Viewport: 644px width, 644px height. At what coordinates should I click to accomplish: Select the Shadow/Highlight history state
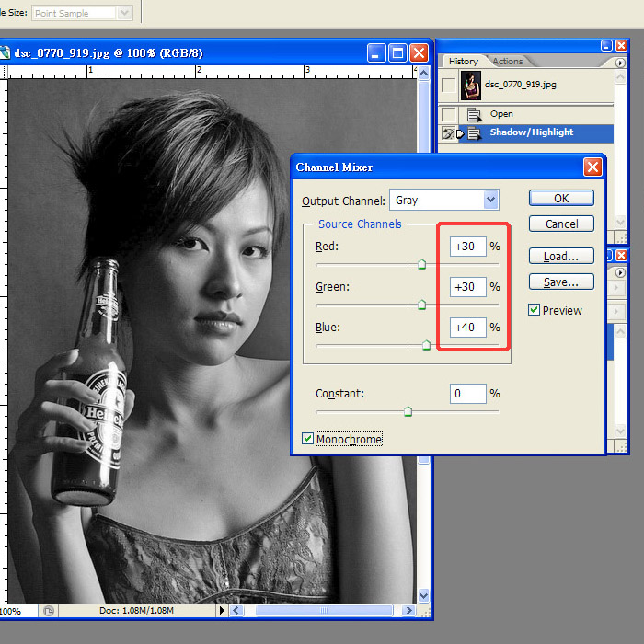point(531,132)
